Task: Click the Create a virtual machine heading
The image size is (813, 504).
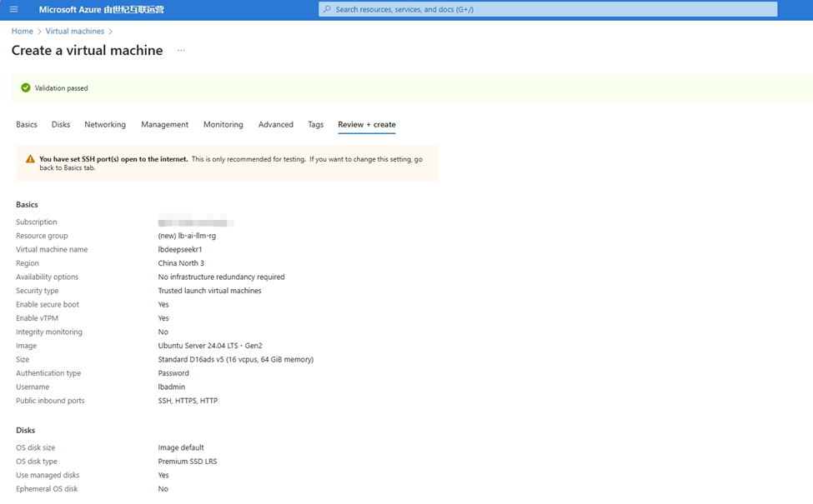Action: pyautogui.click(x=88, y=51)
